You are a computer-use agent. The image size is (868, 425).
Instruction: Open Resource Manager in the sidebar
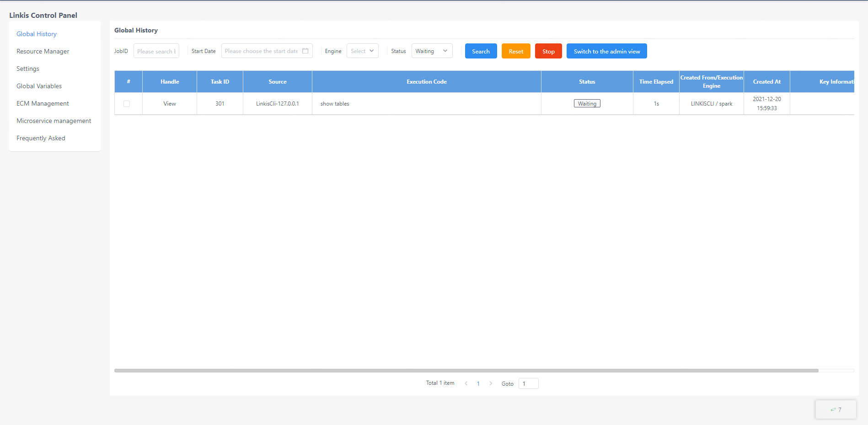tap(43, 51)
